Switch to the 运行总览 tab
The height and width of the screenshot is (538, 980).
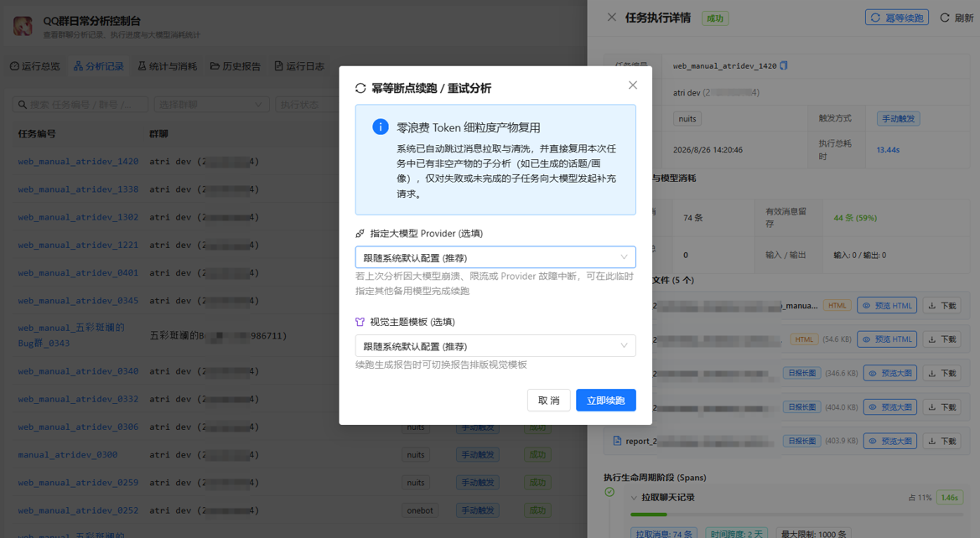click(35, 66)
